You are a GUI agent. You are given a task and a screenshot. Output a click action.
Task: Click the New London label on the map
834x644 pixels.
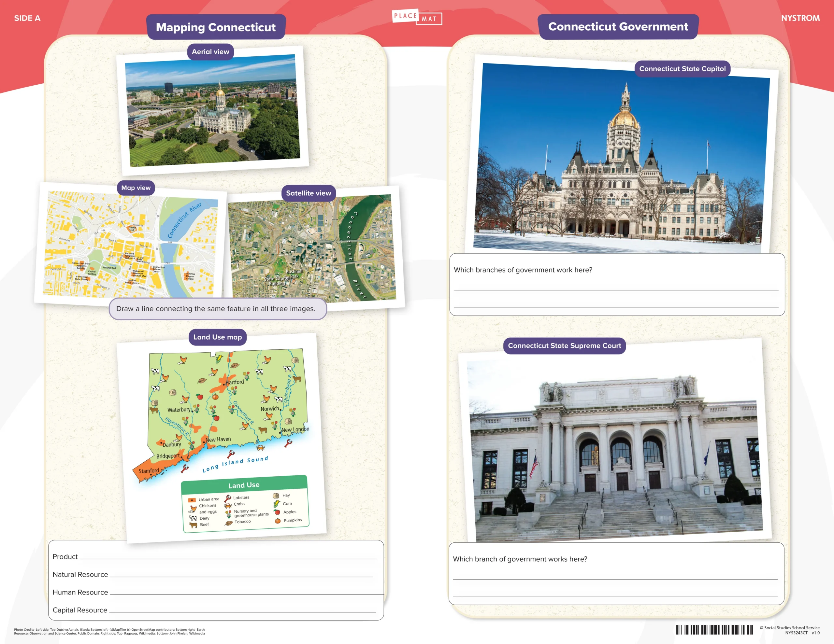pyautogui.click(x=295, y=429)
